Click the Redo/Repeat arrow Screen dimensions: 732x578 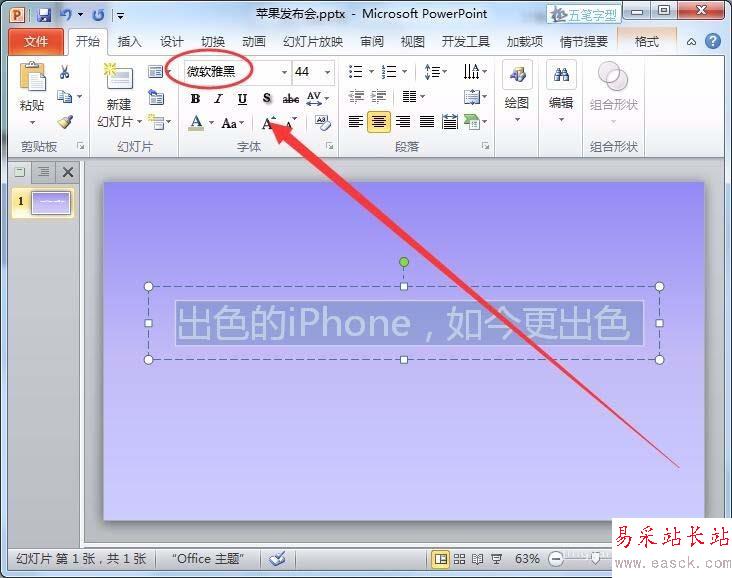coord(98,15)
